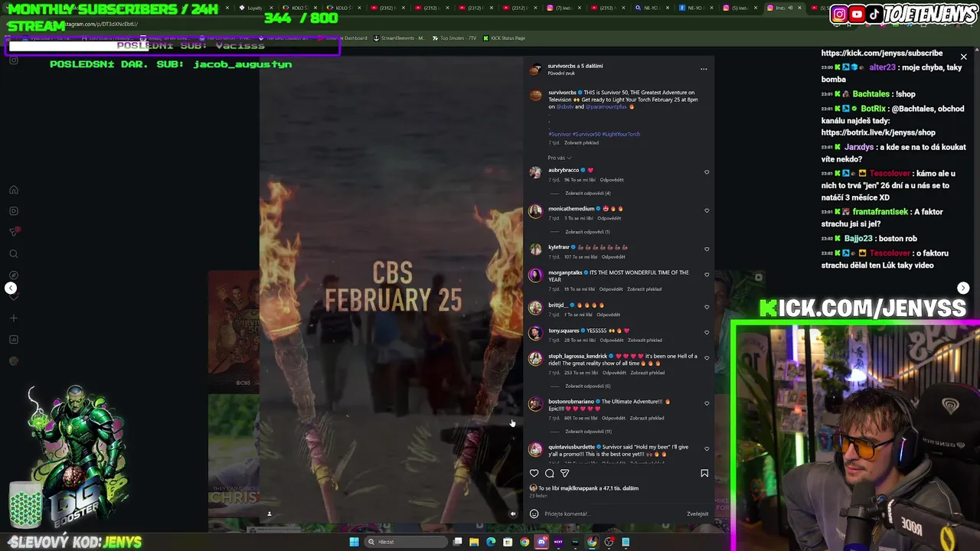Mute or unmute the reel video
980x551 pixels.
[x=513, y=514]
